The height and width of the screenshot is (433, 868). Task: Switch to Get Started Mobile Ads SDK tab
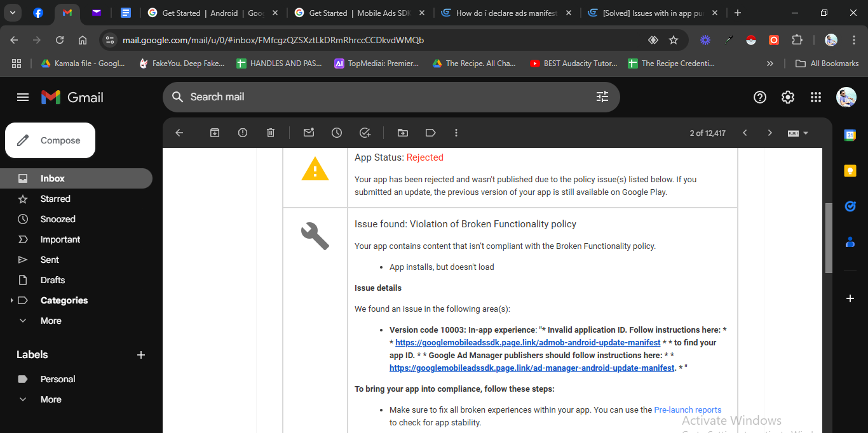(360, 13)
